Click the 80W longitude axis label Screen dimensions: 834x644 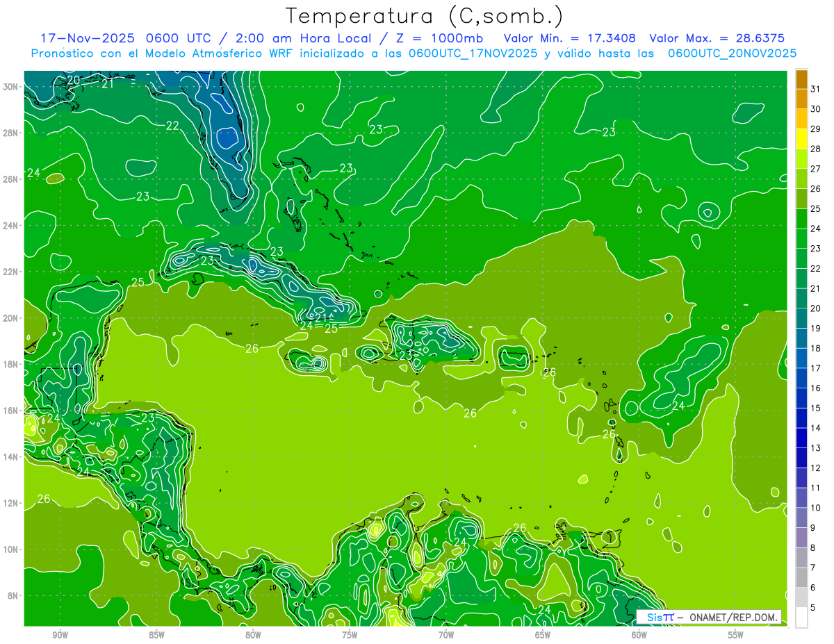pos(253,635)
